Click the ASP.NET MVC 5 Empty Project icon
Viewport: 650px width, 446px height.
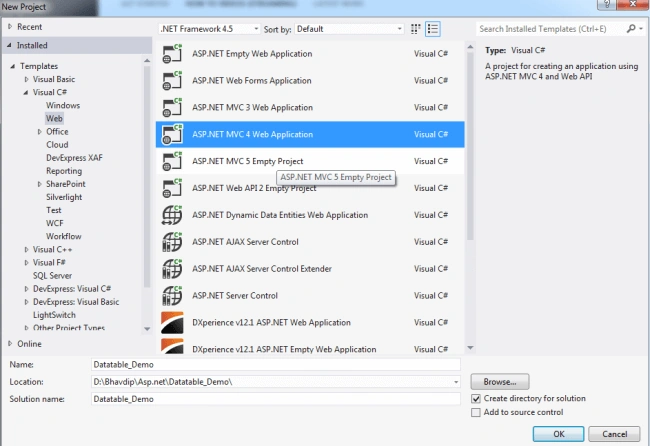click(x=172, y=161)
